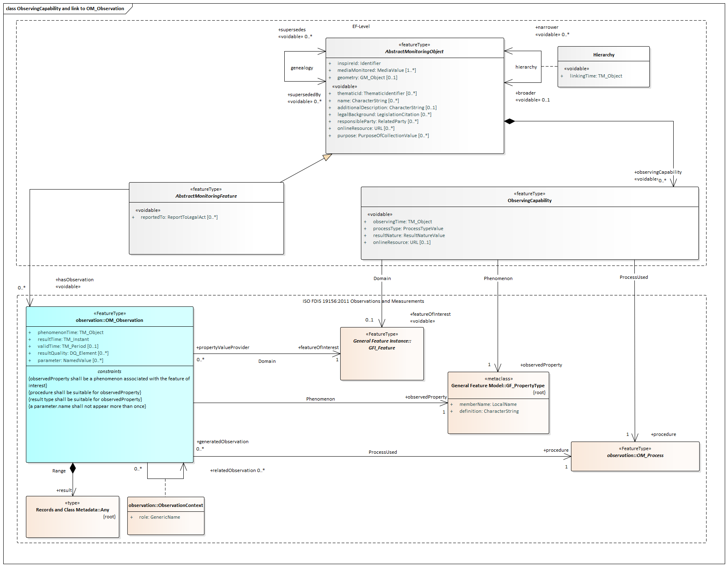Image resolution: width=728 pixels, height=567 pixels.
Task: Select processType: ProcessTypeValue attribute
Action: click(x=408, y=229)
